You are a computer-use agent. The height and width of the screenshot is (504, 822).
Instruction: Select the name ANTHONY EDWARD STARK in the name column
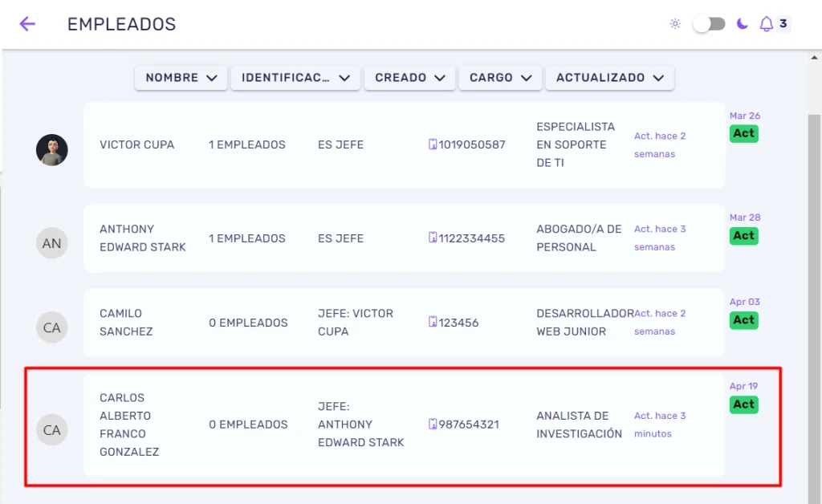(x=143, y=238)
